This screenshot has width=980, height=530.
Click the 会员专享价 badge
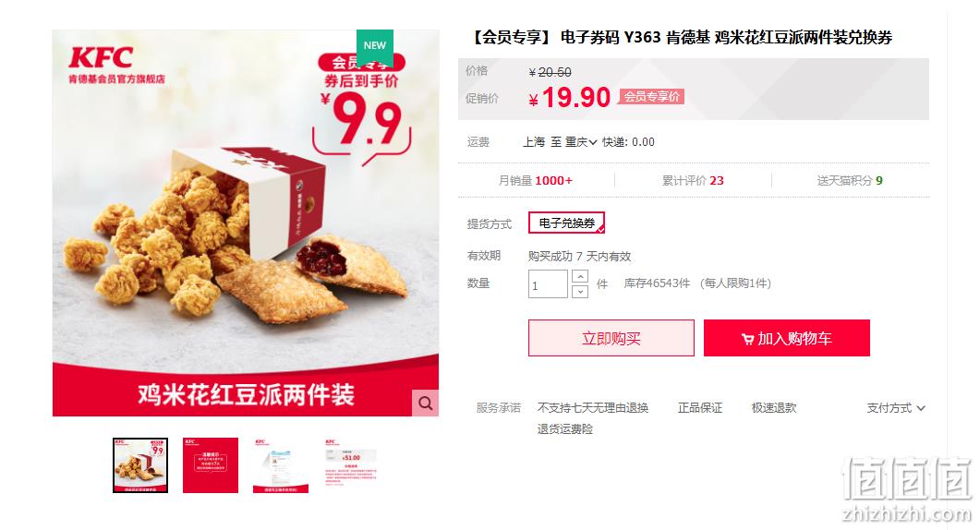click(651, 96)
